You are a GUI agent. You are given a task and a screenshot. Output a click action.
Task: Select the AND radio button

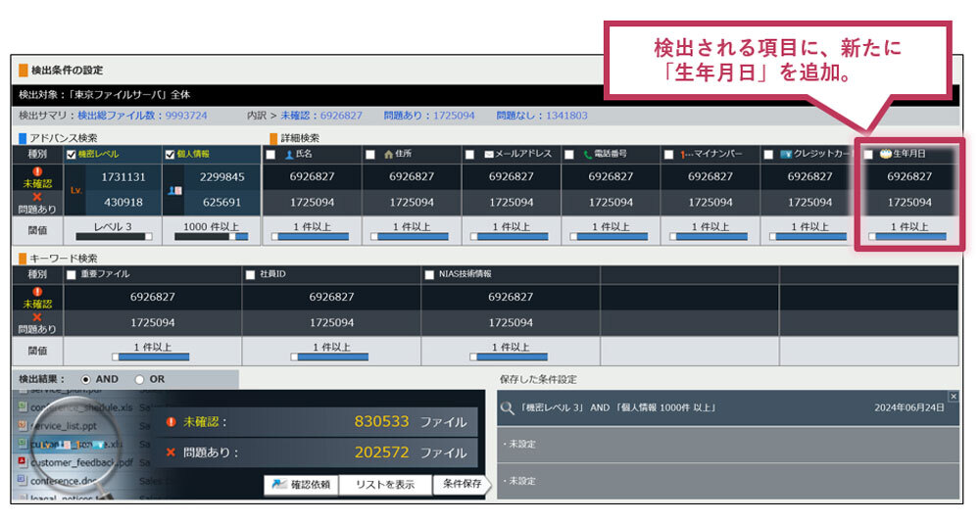[85, 379]
